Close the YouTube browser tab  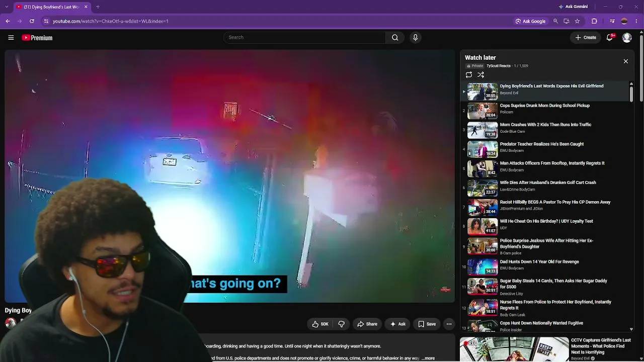point(86,7)
